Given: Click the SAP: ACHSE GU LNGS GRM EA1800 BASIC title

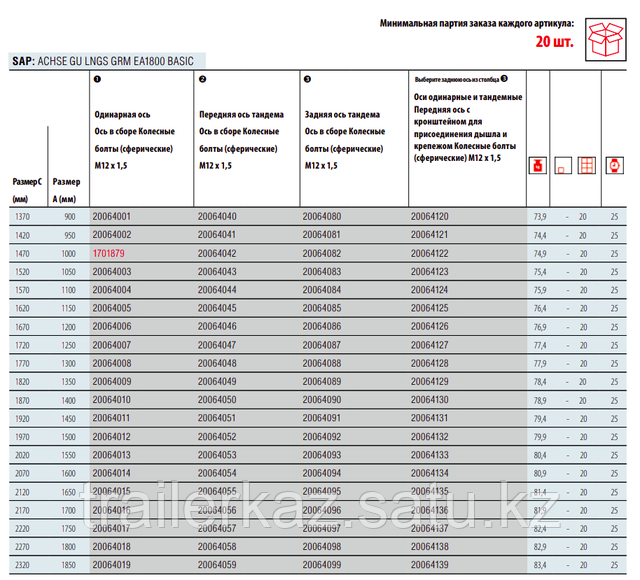Looking at the screenshot, I should (103, 61).
